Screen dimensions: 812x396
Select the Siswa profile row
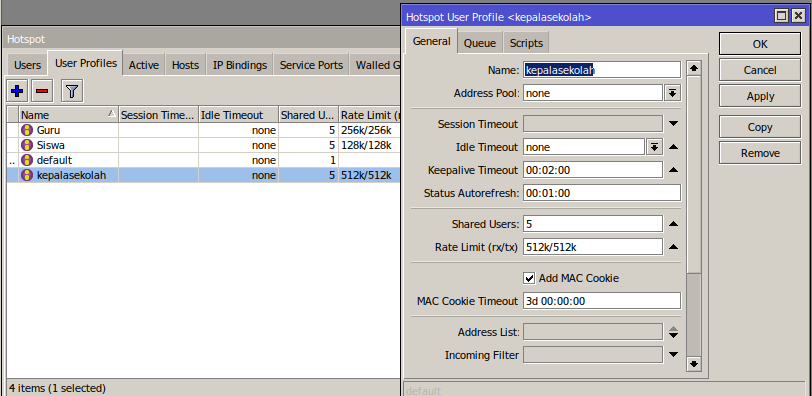[x=204, y=145]
